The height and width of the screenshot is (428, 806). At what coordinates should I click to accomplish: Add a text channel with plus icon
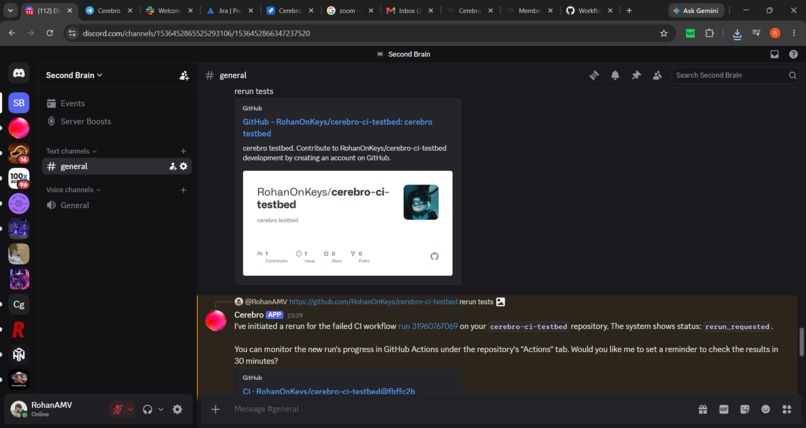(x=184, y=151)
